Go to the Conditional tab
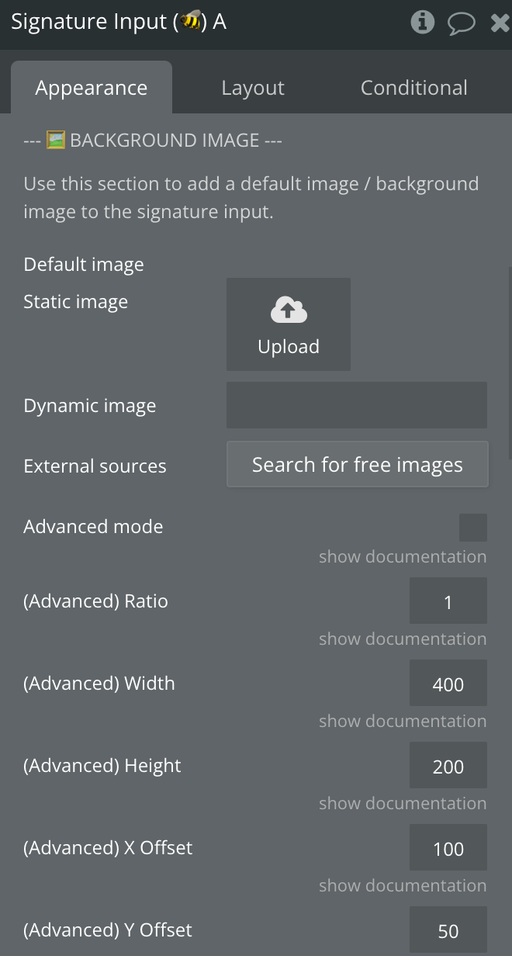 (x=414, y=87)
